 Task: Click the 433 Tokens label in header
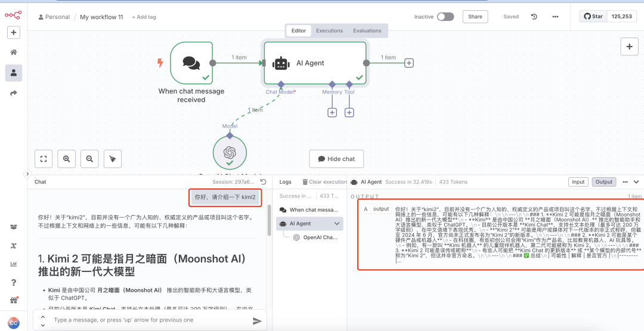(453, 182)
